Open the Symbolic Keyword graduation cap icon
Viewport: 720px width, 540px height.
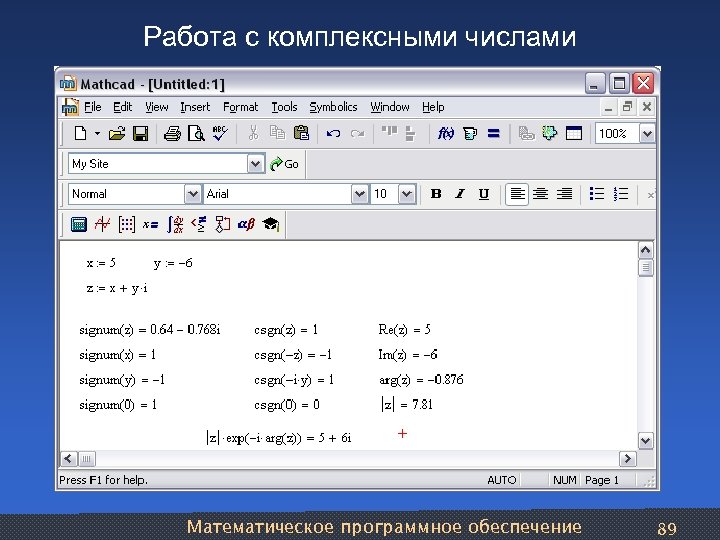(270, 225)
